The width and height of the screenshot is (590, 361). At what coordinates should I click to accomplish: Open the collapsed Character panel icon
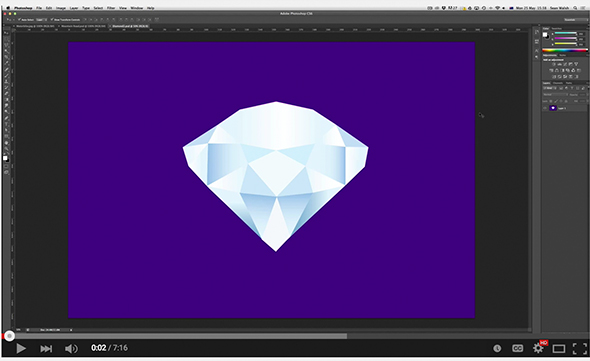point(537,51)
